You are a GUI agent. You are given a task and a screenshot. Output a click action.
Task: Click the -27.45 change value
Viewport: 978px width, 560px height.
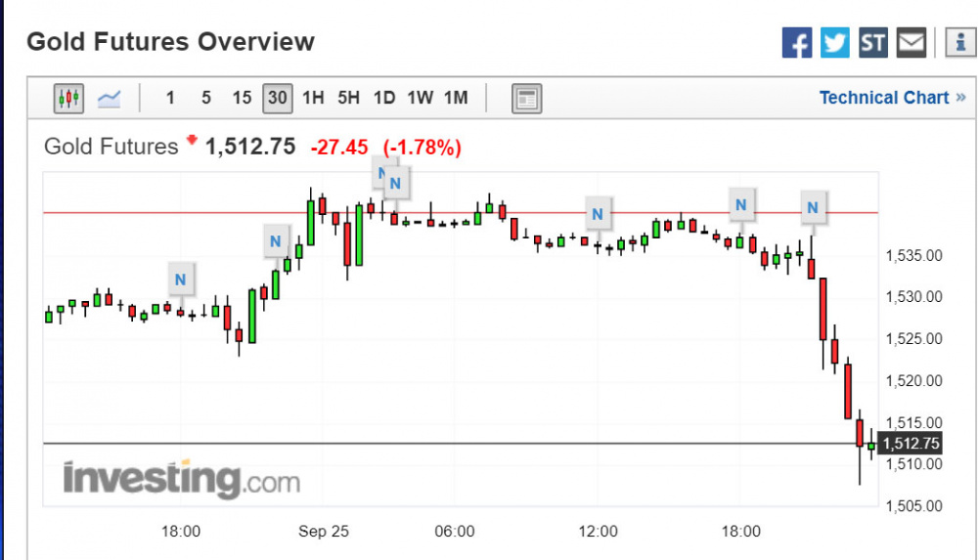click(x=339, y=148)
